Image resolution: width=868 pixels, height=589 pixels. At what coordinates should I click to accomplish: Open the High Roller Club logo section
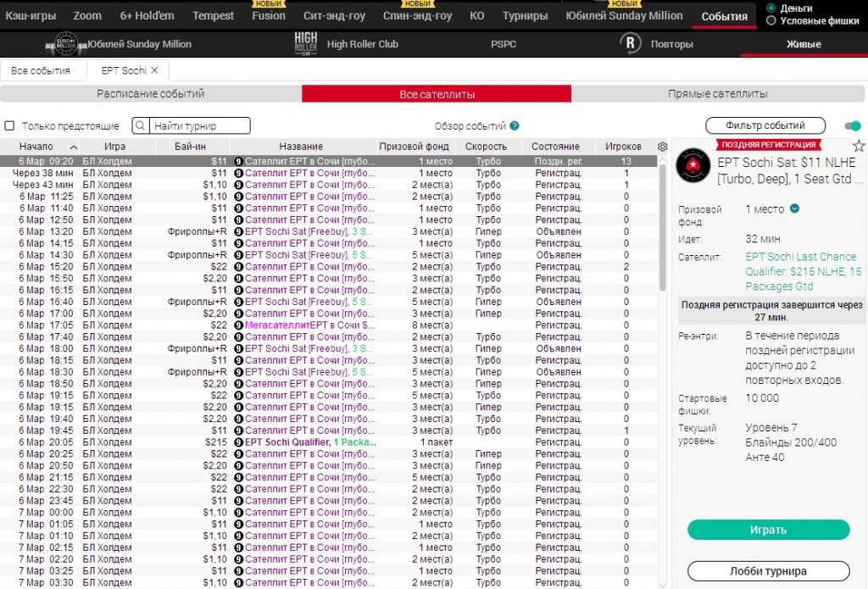305,44
